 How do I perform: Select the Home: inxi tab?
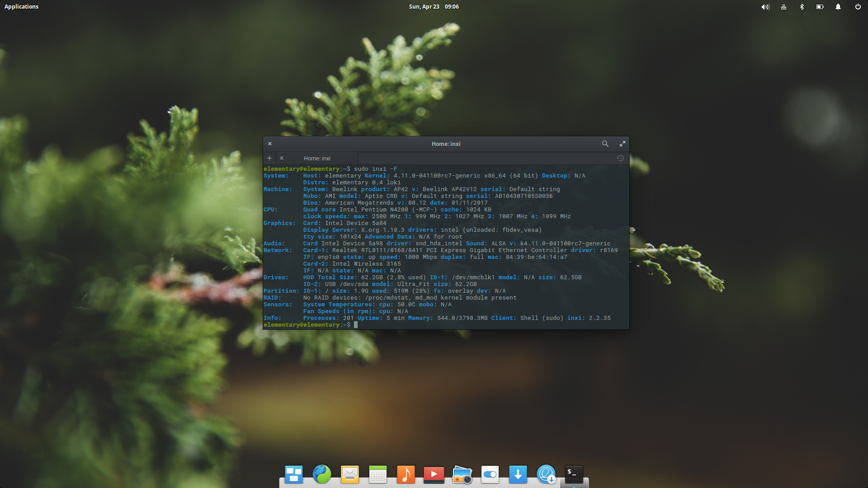(x=317, y=158)
